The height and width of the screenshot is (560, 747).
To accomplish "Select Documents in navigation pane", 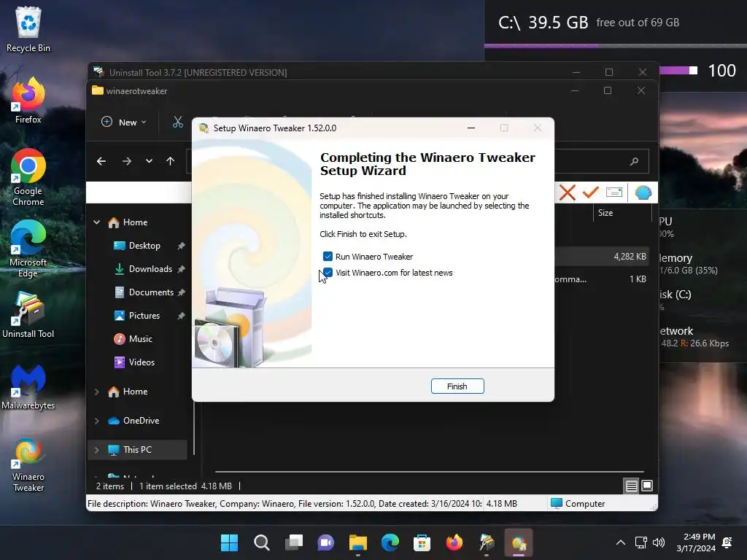I will [x=151, y=292].
